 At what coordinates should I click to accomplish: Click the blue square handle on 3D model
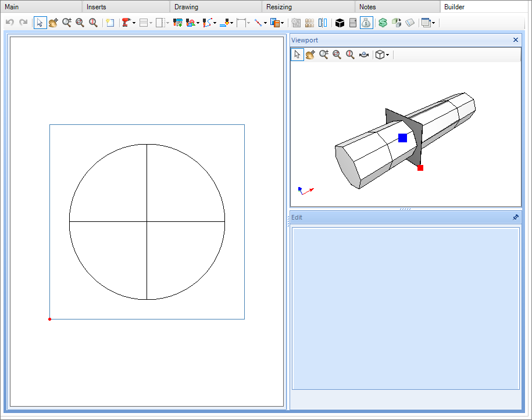[402, 138]
